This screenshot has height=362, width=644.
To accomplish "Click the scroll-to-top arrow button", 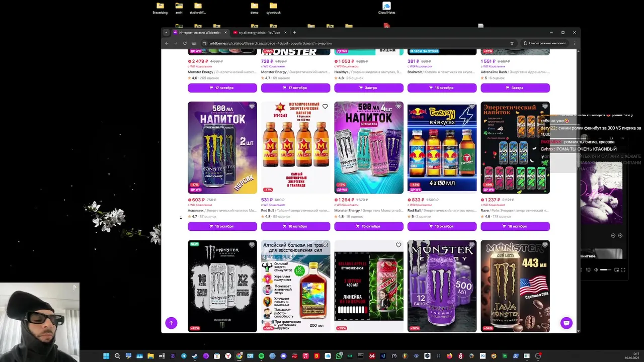I will [171, 323].
